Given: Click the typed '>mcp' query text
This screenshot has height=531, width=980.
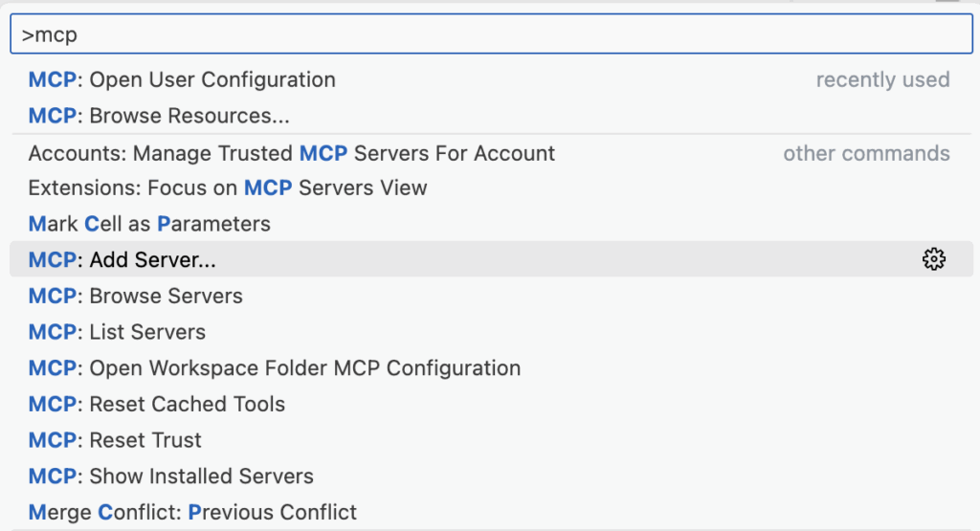Looking at the screenshot, I should click(x=49, y=35).
